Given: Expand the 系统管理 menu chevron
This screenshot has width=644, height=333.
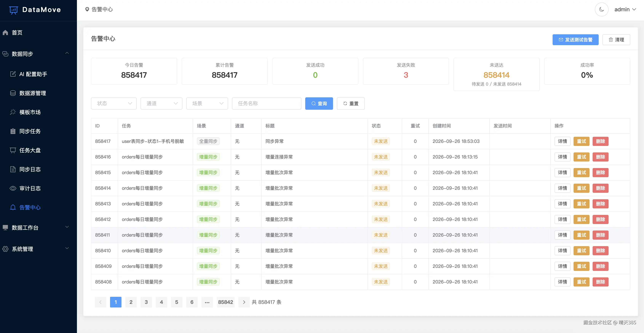Looking at the screenshot, I should [x=67, y=248].
